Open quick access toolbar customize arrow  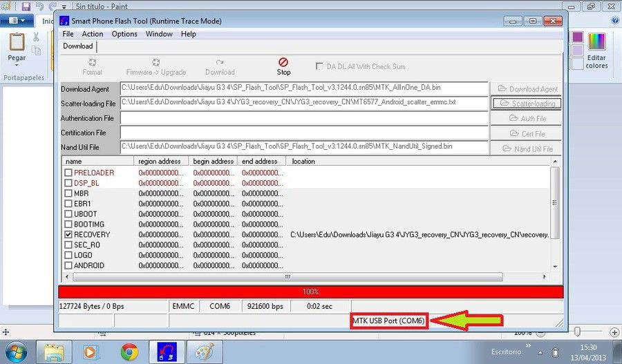tap(64, 7)
